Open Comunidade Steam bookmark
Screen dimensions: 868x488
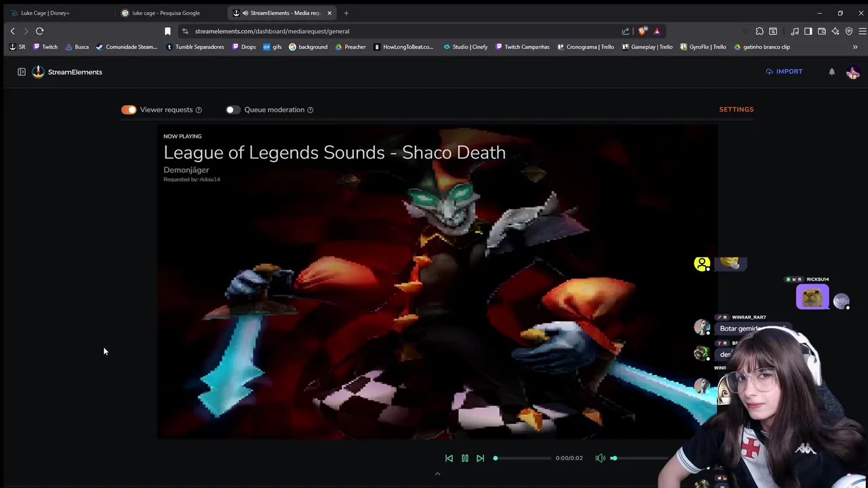pyautogui.click(x=127, y=47)
